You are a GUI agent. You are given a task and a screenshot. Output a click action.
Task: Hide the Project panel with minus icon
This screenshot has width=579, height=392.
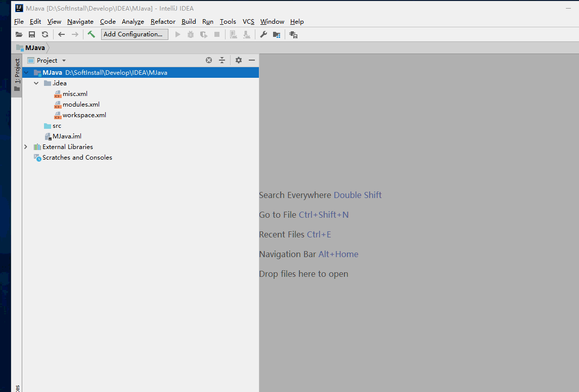coord(252,60)
